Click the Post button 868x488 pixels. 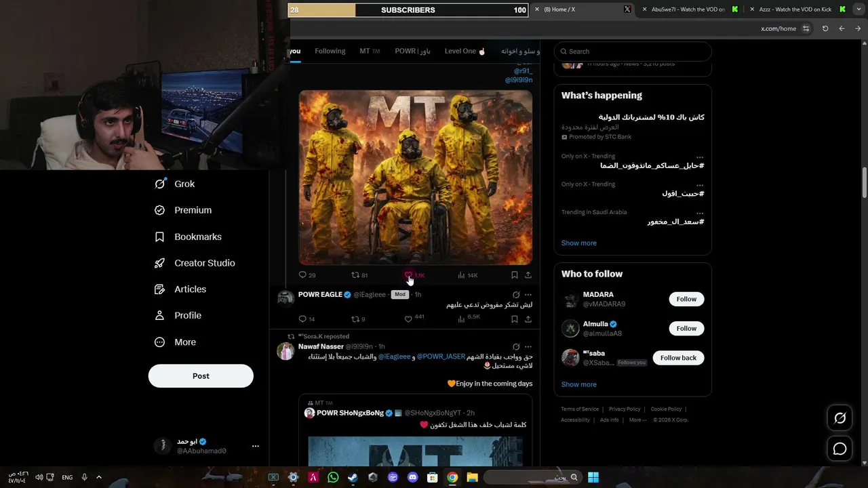[x=201, y=376]
